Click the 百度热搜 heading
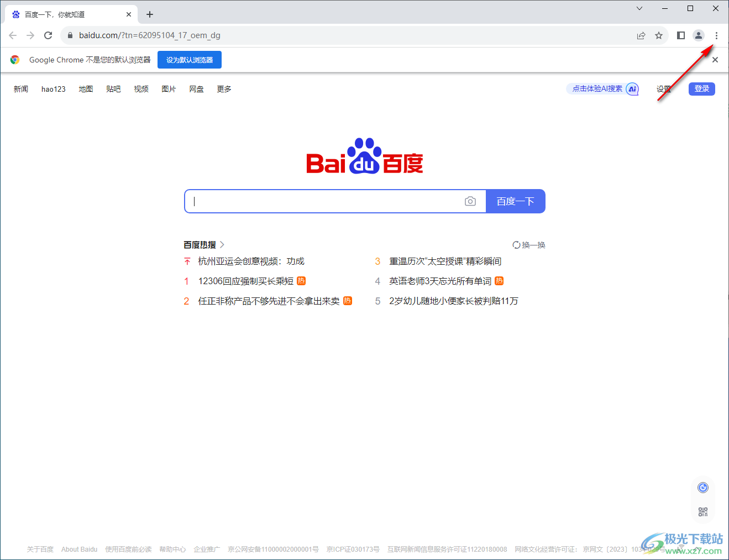The image size is (729, 560). [x=200, y=244]
